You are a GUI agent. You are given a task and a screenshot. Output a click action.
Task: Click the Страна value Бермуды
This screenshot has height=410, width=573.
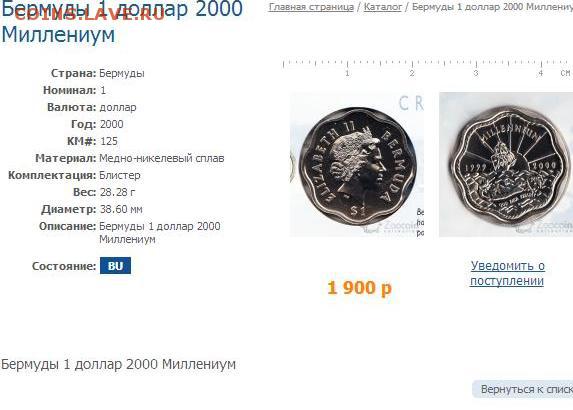[x=122, y=73]
